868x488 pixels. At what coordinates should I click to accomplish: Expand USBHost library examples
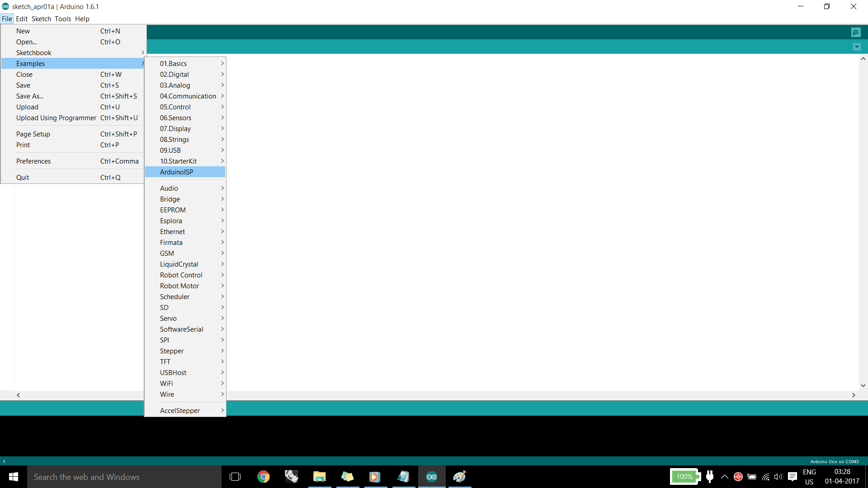pos(185,373)
